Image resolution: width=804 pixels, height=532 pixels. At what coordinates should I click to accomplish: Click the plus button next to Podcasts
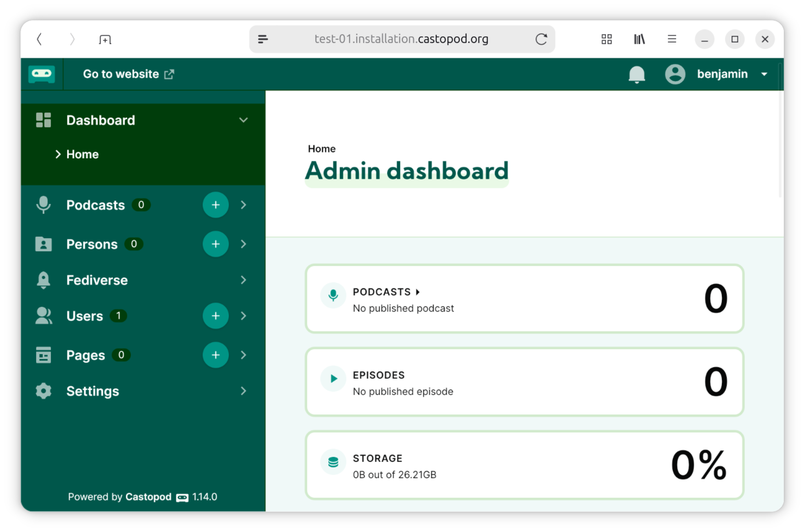click(x=215, y=205)
